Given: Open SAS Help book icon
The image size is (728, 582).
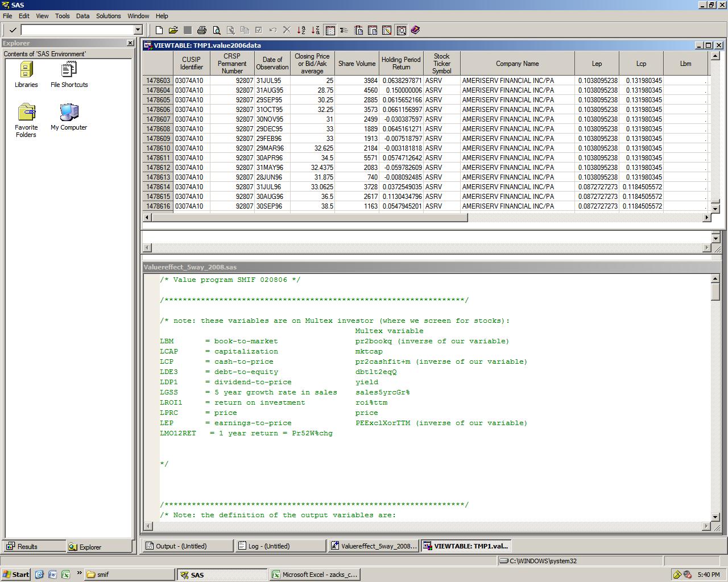Looking at the screenshot, I should click(x=415, y=30).
